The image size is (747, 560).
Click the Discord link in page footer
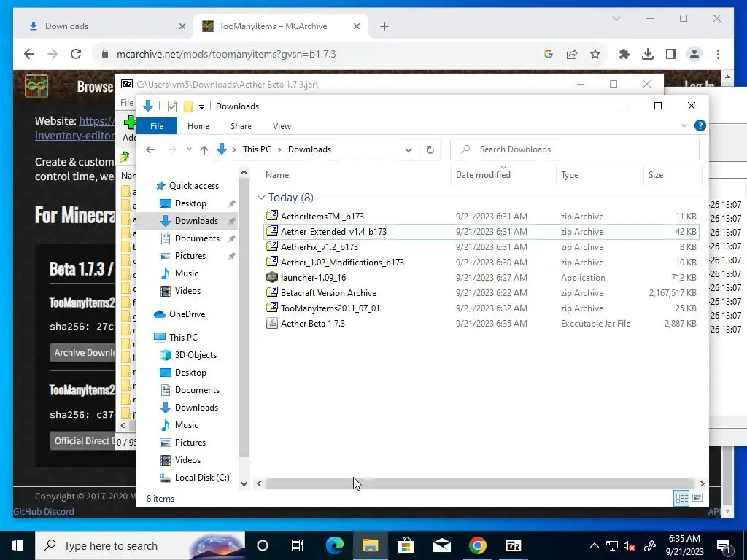click(59, 511)
